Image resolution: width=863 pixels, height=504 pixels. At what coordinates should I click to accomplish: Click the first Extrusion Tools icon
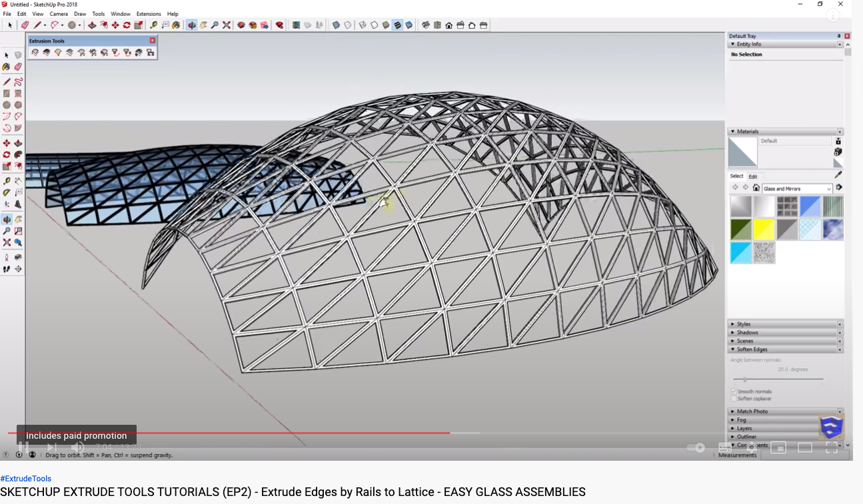[35, 53]
